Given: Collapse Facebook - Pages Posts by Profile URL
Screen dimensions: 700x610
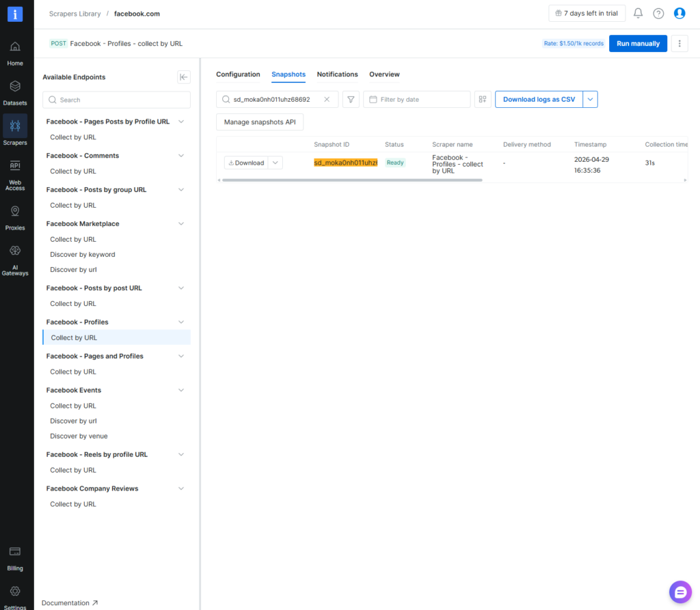Looking at the screenshot, I should click(181, 122).
